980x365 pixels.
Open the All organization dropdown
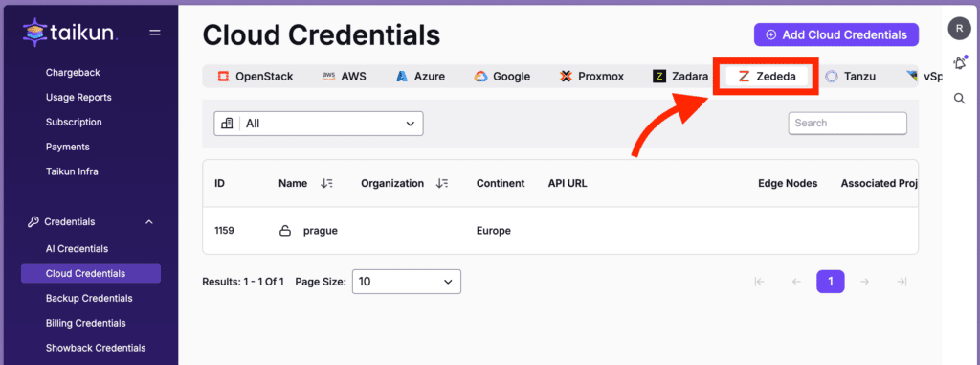coord(319,124)
